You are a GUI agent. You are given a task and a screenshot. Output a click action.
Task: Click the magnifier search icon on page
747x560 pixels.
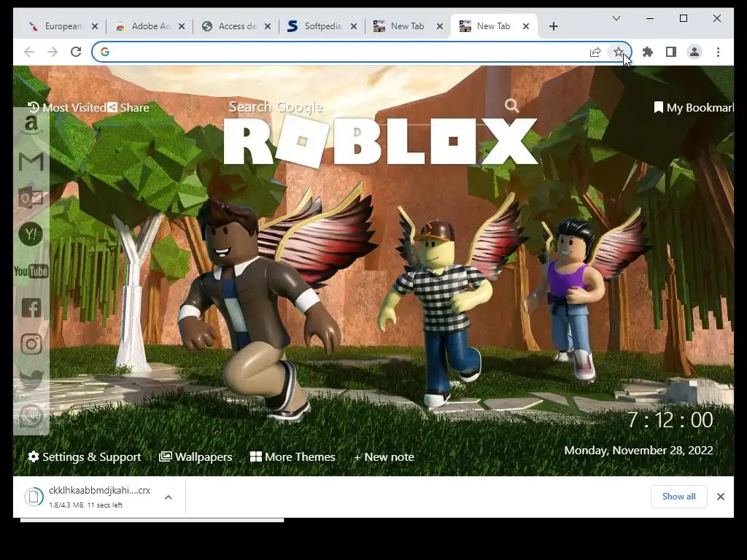click(x=512, y=105)
